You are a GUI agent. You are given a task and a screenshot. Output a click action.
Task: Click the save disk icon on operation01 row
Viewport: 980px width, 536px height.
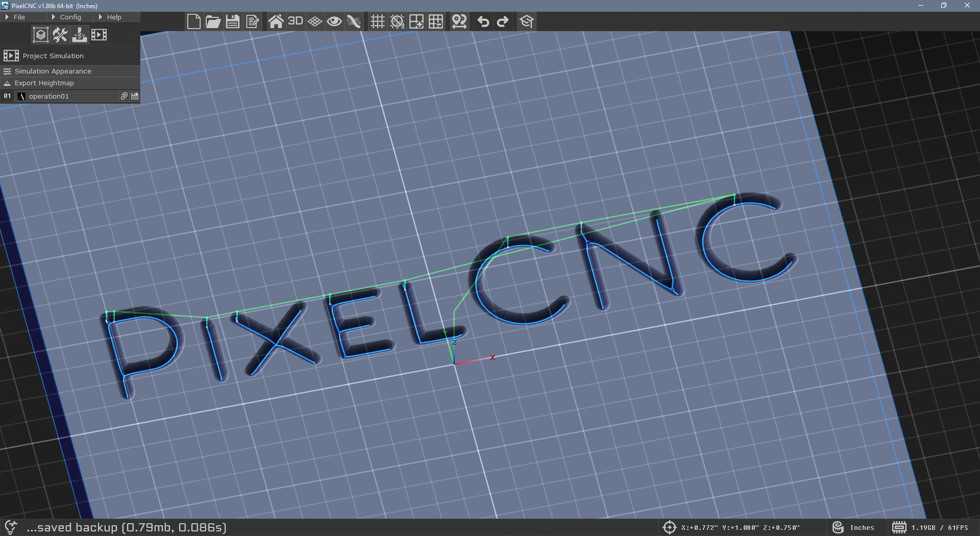135,96
